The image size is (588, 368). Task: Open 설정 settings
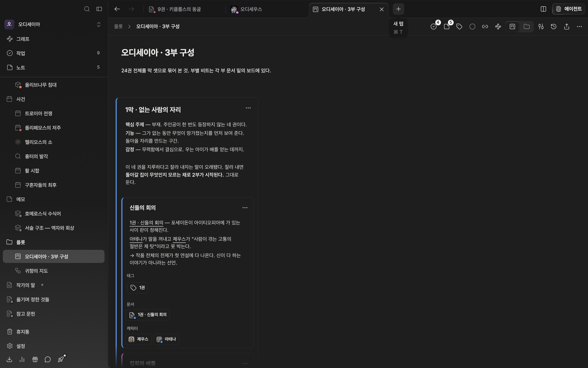point(53,346)
